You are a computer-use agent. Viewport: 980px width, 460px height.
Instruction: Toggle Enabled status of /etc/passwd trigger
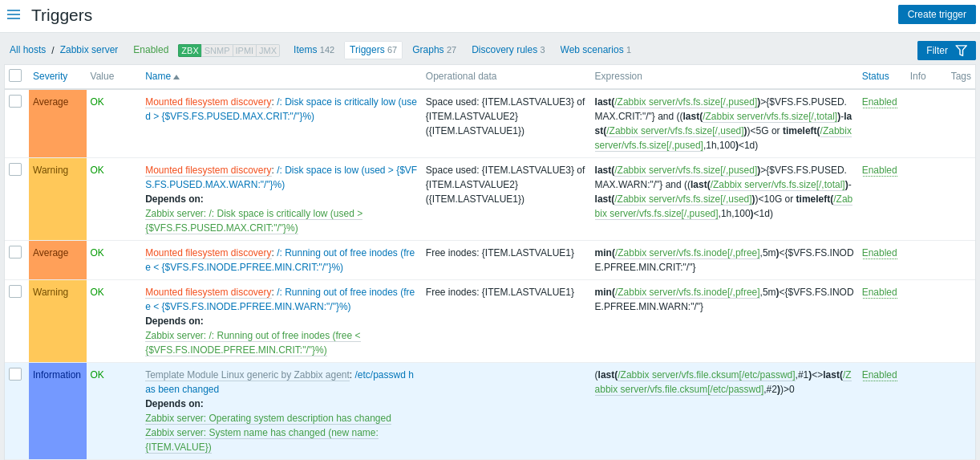(879, 375)
